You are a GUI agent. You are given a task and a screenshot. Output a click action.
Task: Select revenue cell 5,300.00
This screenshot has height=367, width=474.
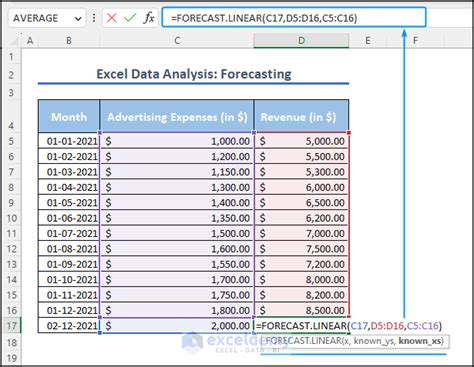click(301, 172)
